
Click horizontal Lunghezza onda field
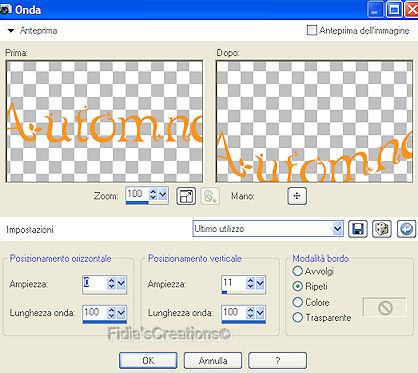[94, 312]
